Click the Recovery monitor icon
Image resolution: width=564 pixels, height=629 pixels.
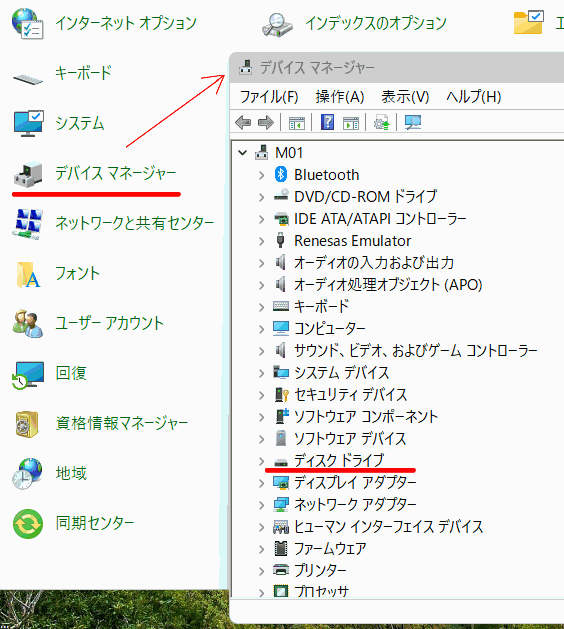27,375
